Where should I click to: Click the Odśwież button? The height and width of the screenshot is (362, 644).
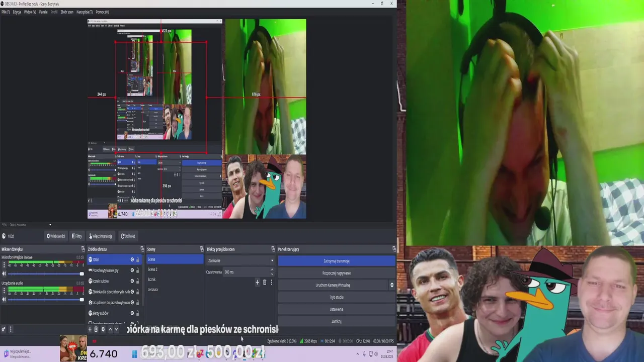(128, 236)
